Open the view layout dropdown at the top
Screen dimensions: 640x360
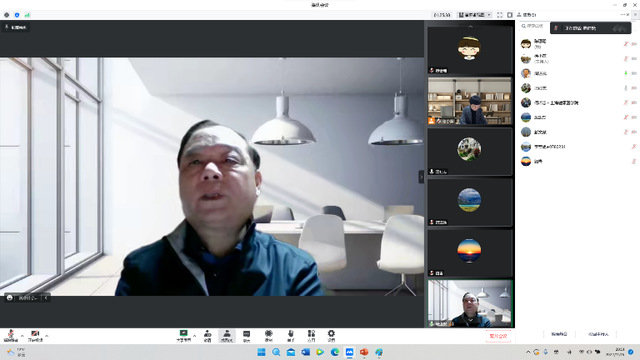[x=475, y=15]
